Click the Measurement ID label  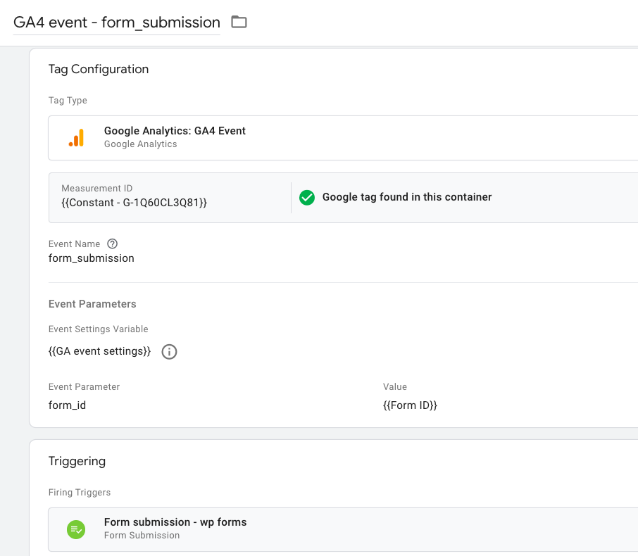click(x=97, y=188)
